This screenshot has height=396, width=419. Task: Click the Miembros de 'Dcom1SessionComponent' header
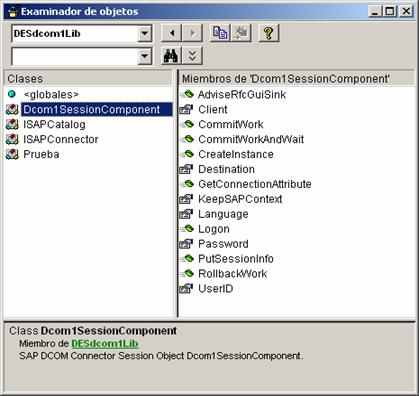[297, 79]
